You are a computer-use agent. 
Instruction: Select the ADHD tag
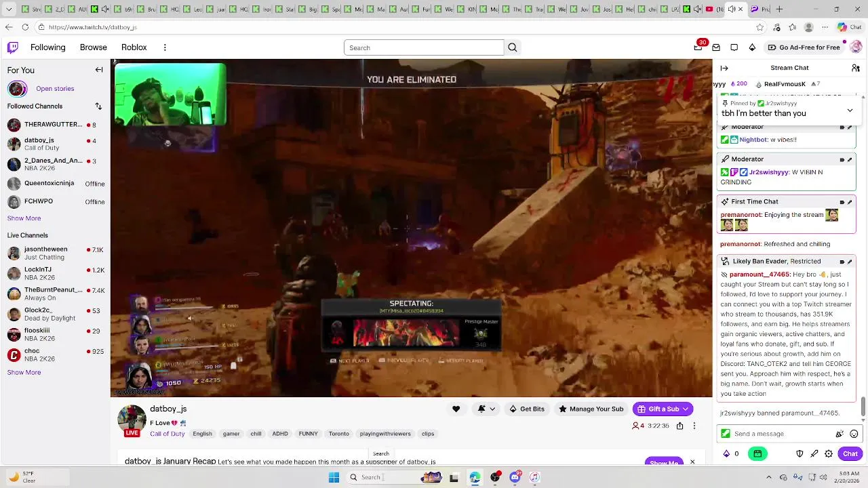point(280,434)
